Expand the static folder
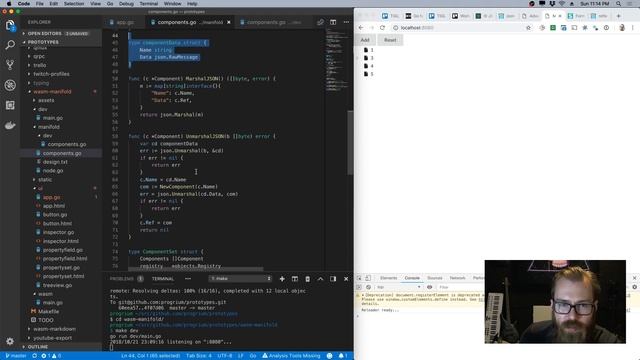This screenshot has height=360, width=640. tap(45, 179)
